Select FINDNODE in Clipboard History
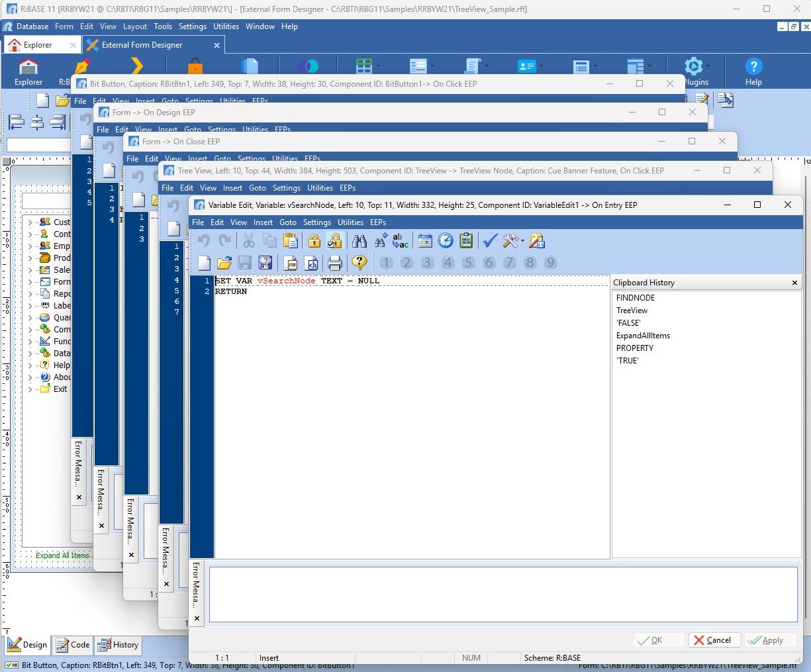Viewport: 811px width, 672px height. 636,298
